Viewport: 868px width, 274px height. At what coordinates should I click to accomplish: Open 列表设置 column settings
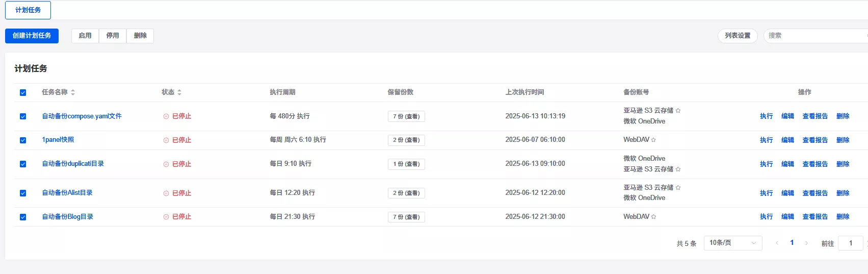tap(738, 36)
